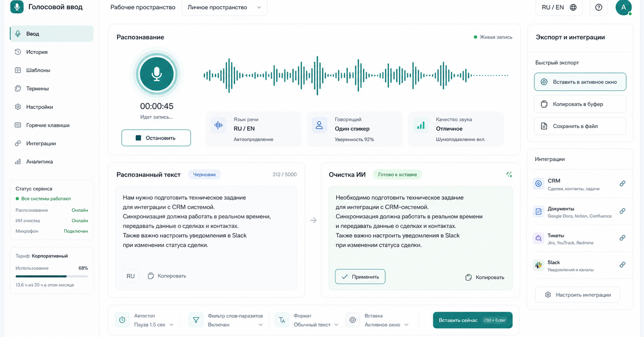Switch the RU / EN language selector
The height and width of the screenshot is (337, 644).
point(559,7)
